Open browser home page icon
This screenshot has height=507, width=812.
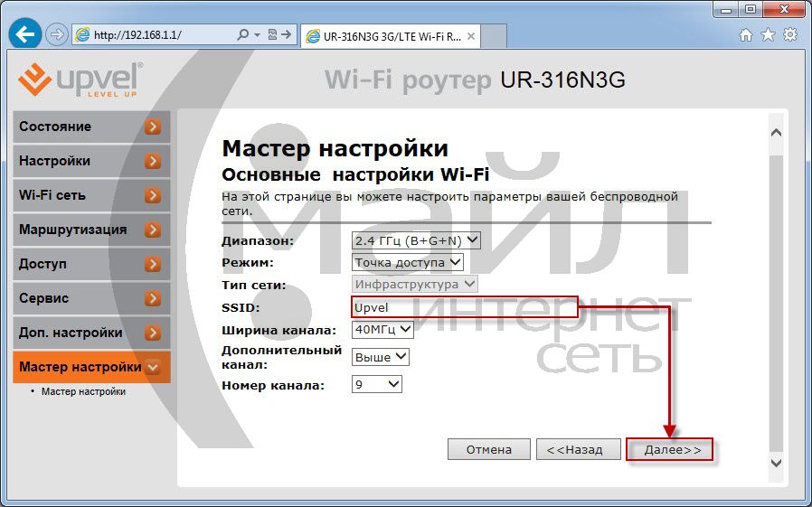pos(746,35)
